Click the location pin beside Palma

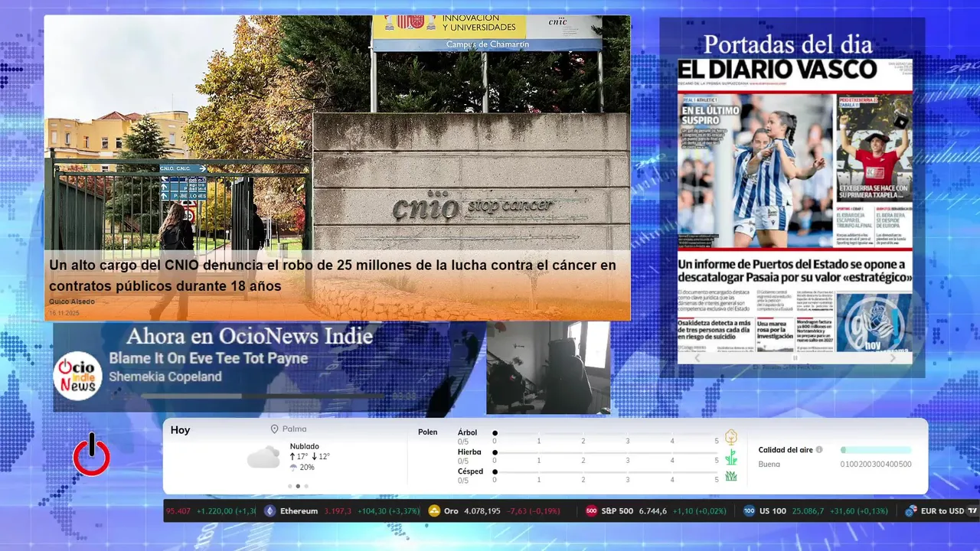point(274,430)
